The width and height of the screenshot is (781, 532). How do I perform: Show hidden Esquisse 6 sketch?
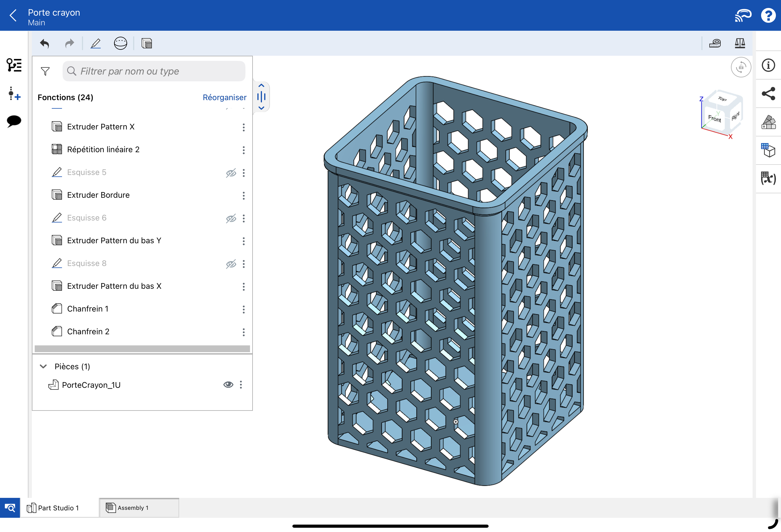click(x=231, y=219)
